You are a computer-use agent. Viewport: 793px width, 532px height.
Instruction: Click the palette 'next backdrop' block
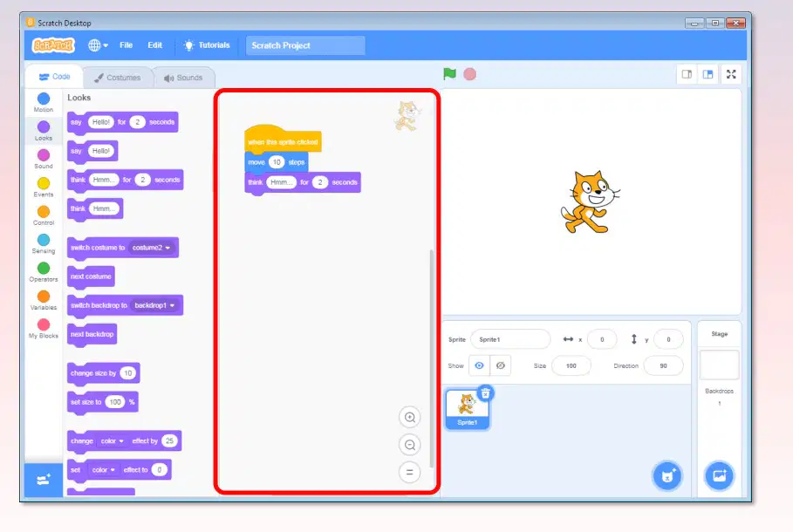coord(92,334)
